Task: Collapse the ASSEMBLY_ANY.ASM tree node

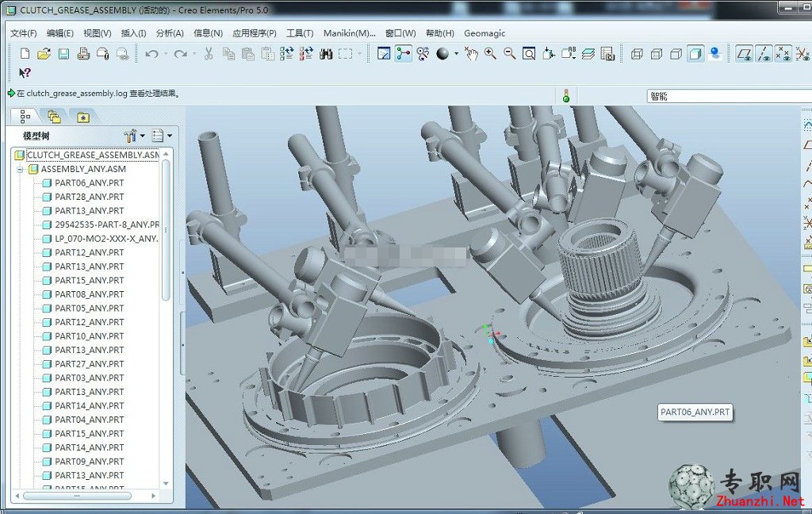Action: tap(20, 170)
